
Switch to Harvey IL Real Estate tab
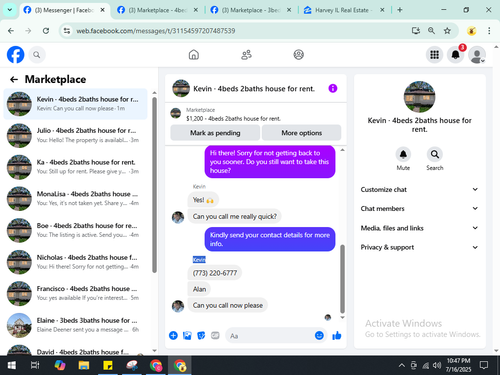[x=344, y=10]
